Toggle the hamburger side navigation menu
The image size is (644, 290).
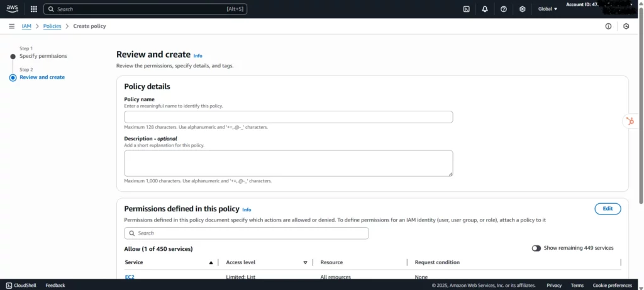(x=11, y=26)
